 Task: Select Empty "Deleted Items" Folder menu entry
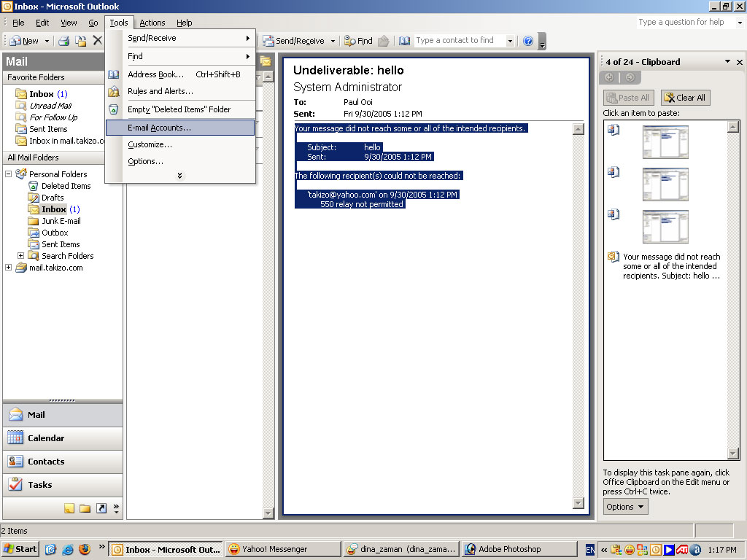[x=181, y=109]
